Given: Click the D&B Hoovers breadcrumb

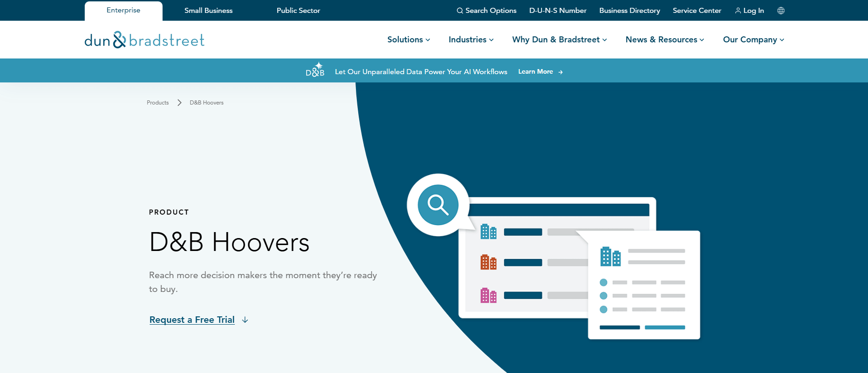Looking at the screenshot, I should [x=207, y=103].
